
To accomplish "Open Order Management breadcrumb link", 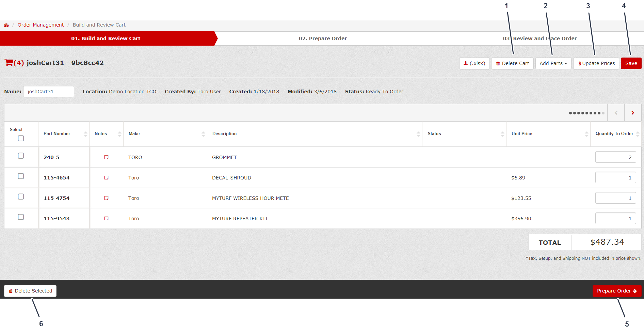I will (41, 25).
